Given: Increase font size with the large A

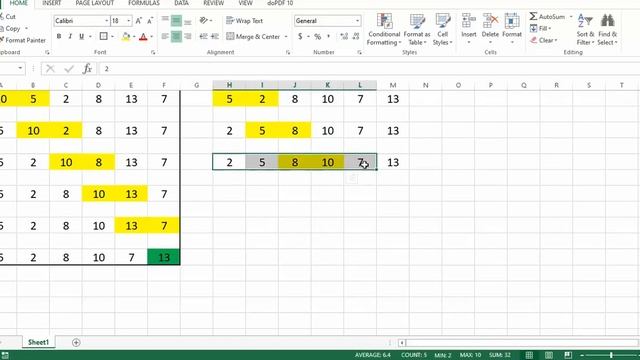Looking at the screenshot, I should 138,21.
